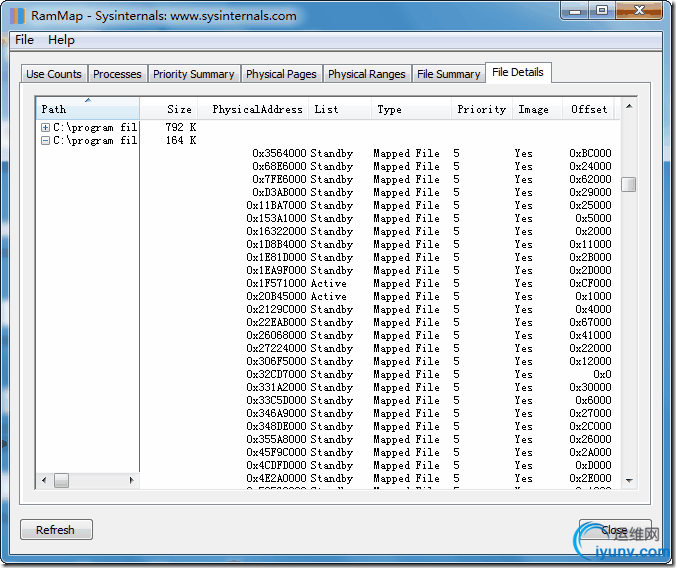Switch to the Use Counts tab

pos(54,74)
